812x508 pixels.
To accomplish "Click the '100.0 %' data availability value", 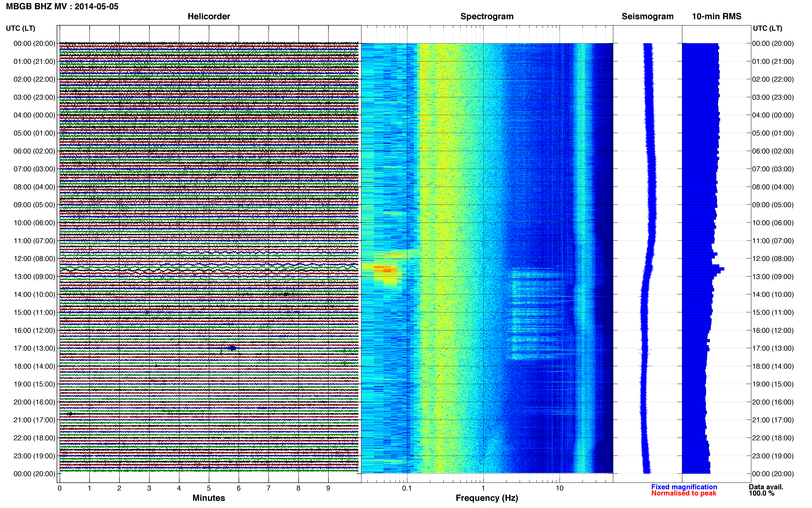I will tap(761, 493).
